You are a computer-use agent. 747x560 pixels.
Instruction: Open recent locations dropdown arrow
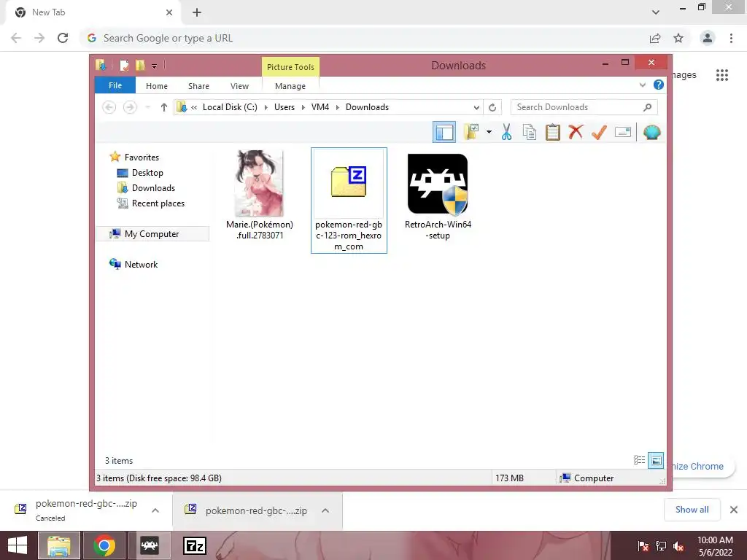147,107
